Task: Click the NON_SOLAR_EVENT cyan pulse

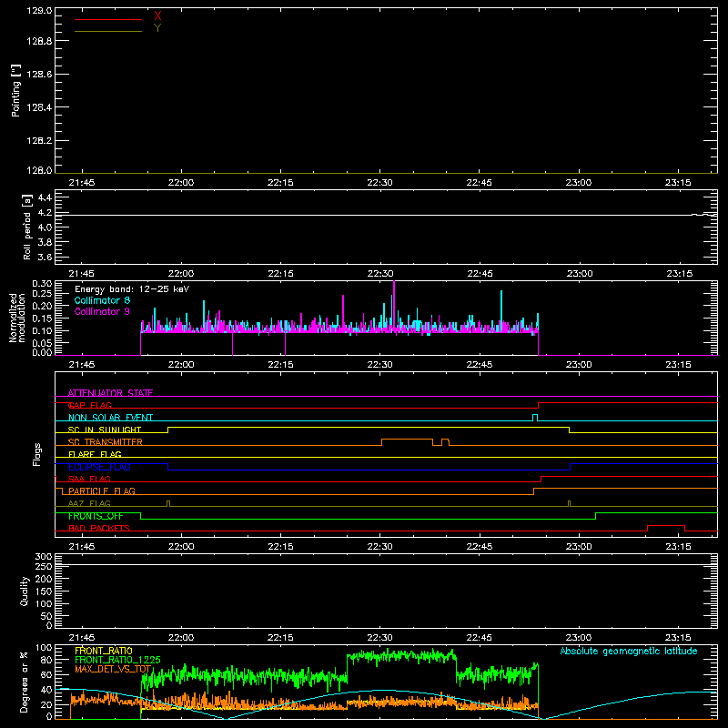Action: pyautogui.click(x=535, y=418)
